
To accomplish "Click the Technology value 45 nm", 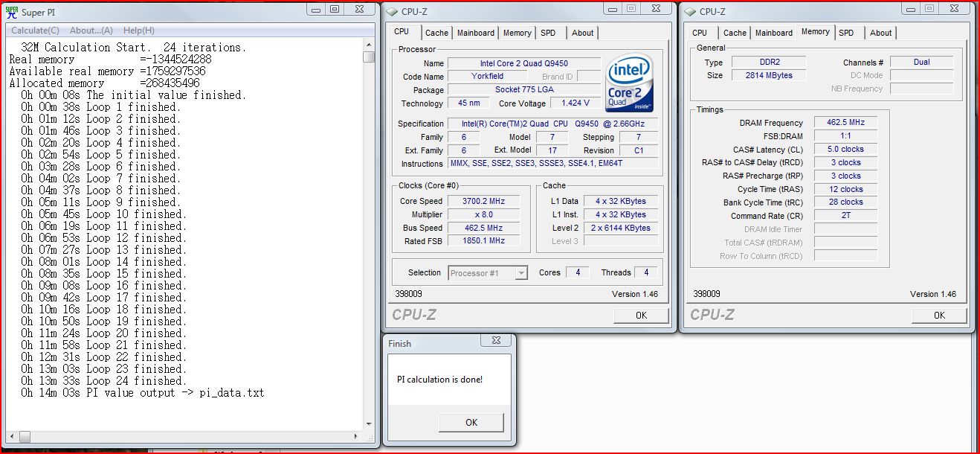I will (469, 103).
